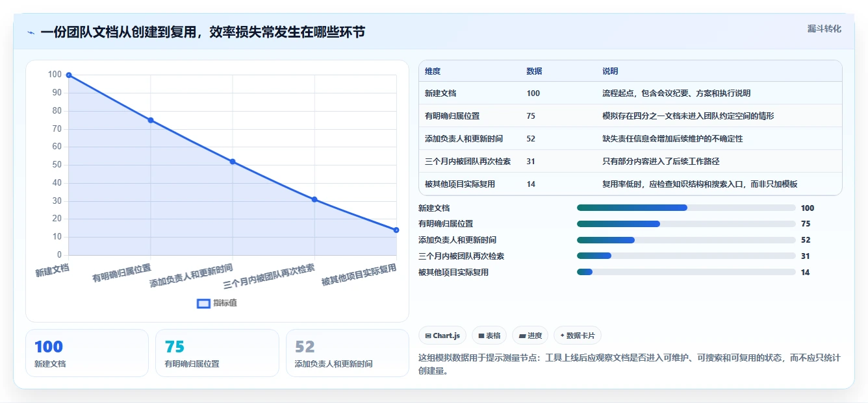The width and height of the screenshot is (868, 403).
Task: Click the table value 14
Action: 531,184
